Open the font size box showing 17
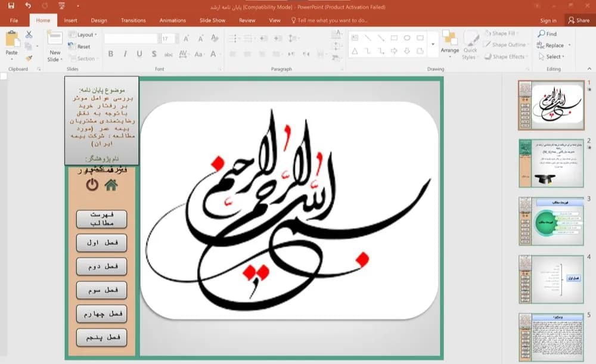The height and width of the screenshot is (364, 596). [169, 38]
